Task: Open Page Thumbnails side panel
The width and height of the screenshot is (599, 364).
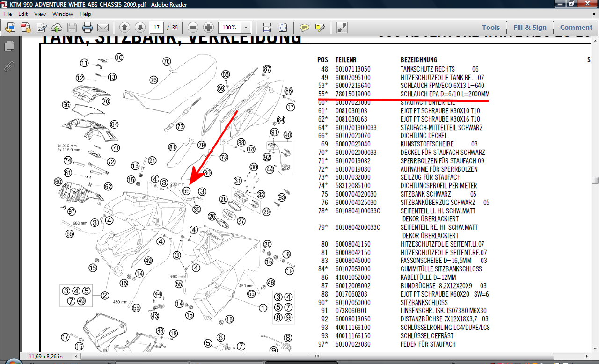Action: [9, 46]
